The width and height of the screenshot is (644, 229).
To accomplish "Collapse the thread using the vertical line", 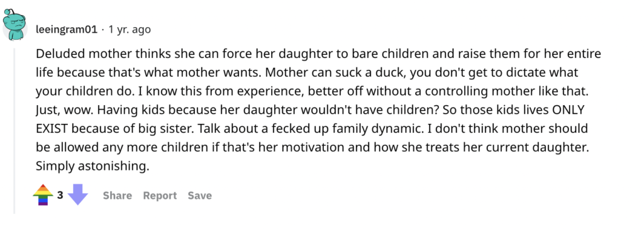I will tap(15, 131).
